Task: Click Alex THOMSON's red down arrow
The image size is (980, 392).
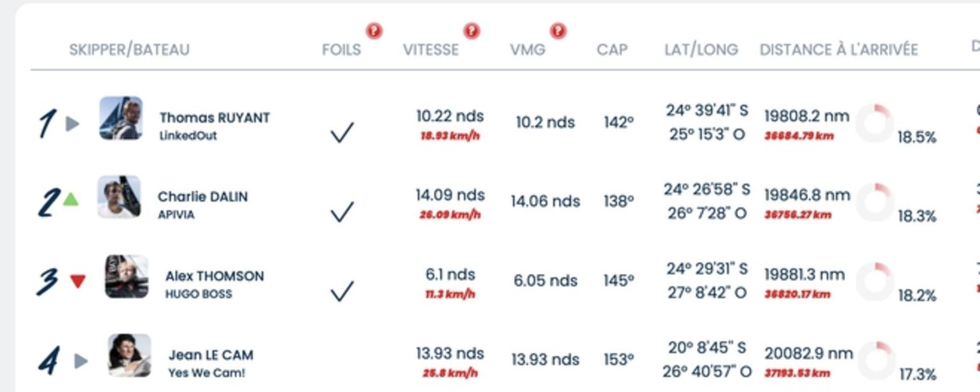Action: (x=78, y=281)
